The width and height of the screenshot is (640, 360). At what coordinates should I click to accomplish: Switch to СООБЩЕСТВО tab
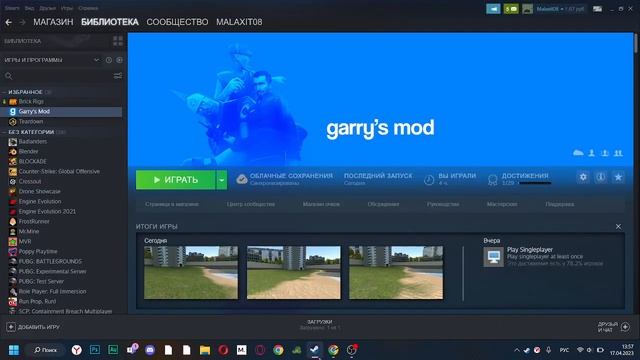tap(177, 22)
